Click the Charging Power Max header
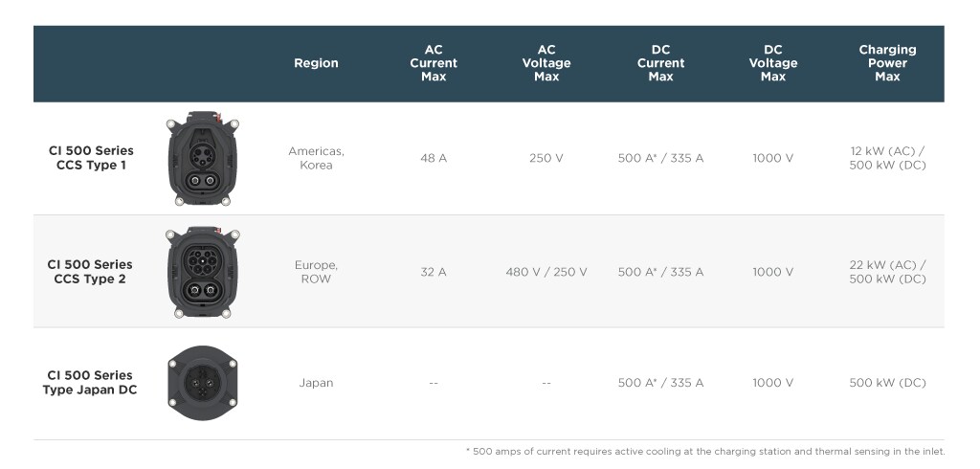This screenshot has height=469, width=980. click(887, 63)
